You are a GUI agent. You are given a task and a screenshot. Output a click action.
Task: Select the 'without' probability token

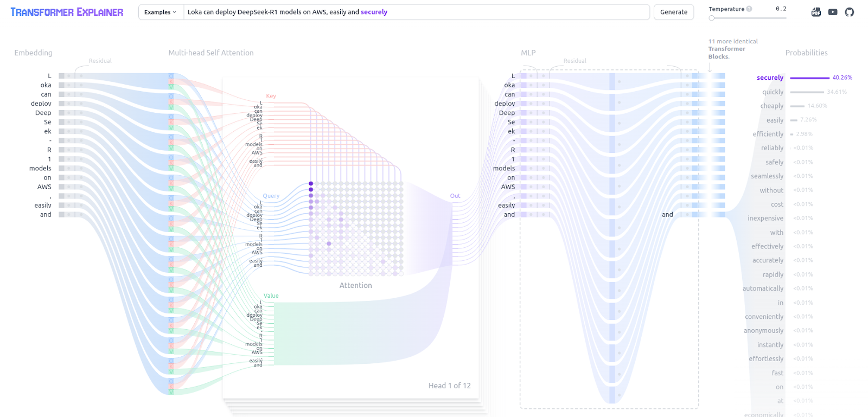pyautogui.click(x=772, y=190)
